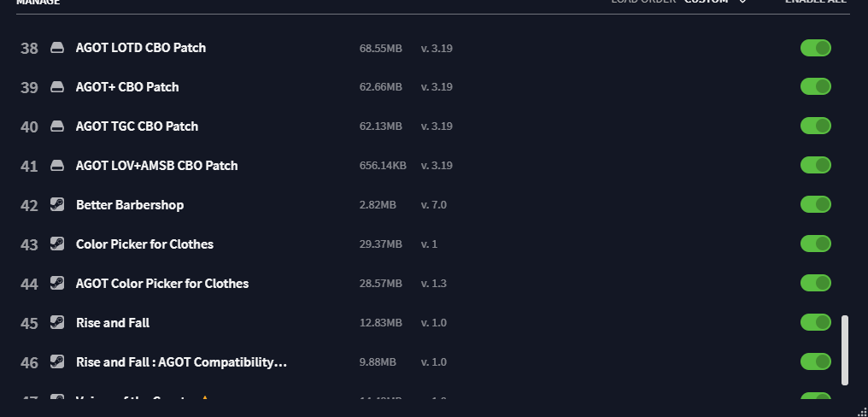
Task: Click the local mod icon for AGOT+ CBO Patch
Action: pos(57,87)
